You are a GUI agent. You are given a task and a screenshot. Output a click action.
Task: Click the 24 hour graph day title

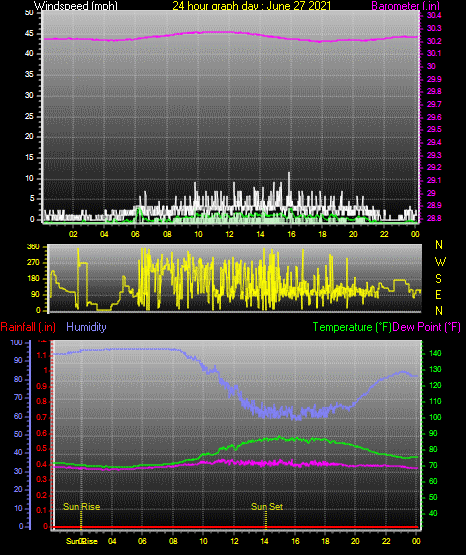point(252,5)
